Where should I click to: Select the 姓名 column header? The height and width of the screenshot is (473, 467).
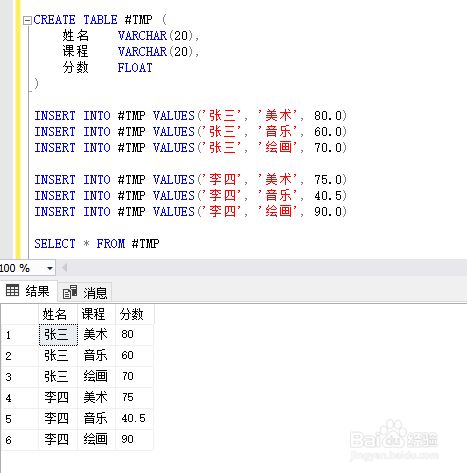tap(58, 314)
